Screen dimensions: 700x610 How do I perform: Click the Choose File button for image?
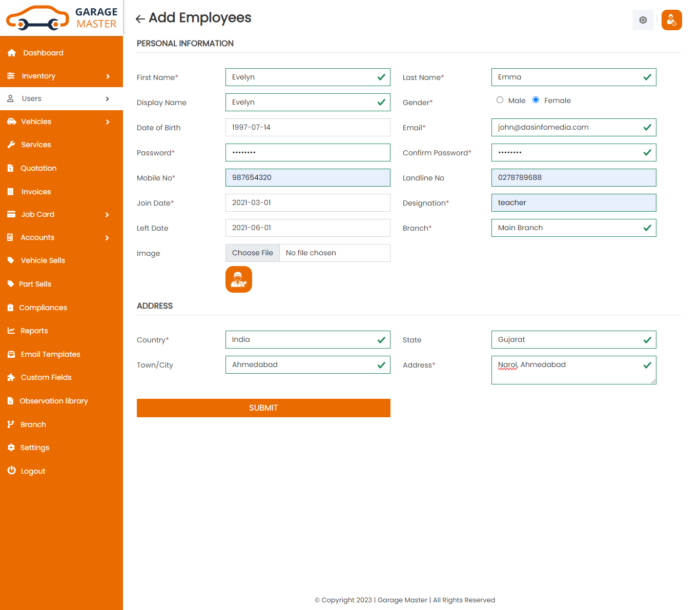253,253
